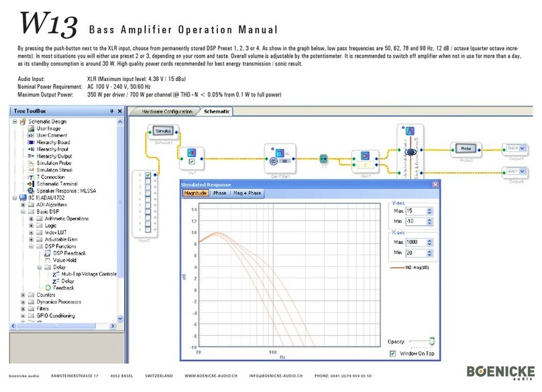Select the User Image tree icon

pos(31,129)
